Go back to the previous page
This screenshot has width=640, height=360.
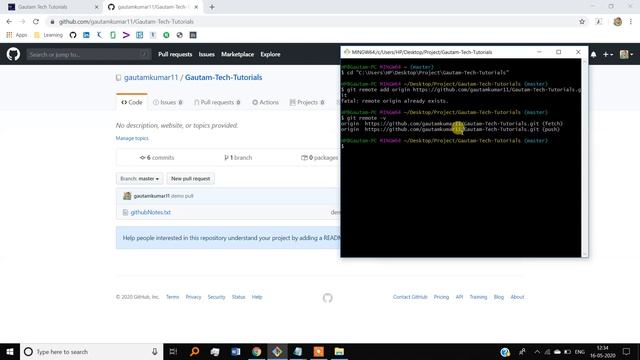click(x=9, y=22)
